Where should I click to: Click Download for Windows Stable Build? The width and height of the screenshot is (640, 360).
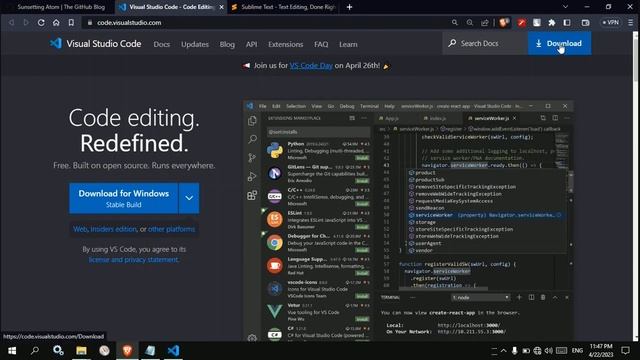[x=123, y=198]
